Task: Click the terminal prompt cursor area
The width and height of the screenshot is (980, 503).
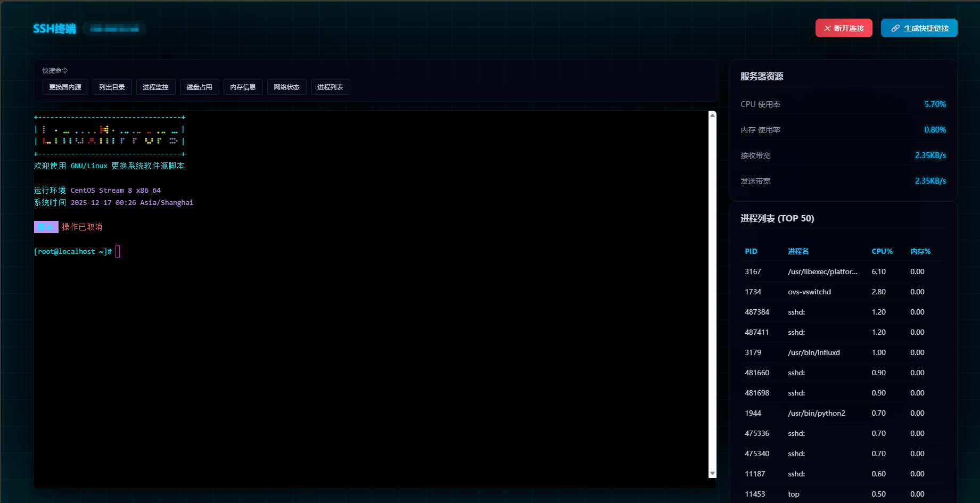Action: pos(118,252)
